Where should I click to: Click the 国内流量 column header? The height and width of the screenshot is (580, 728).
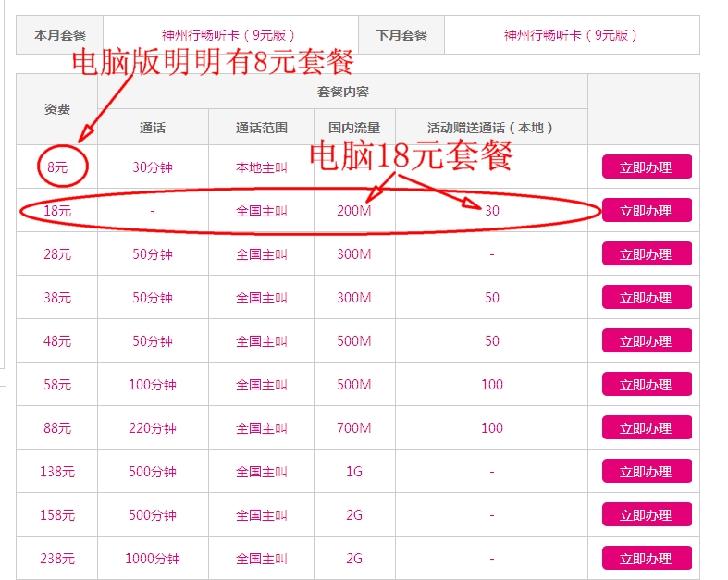click(354, 128)
